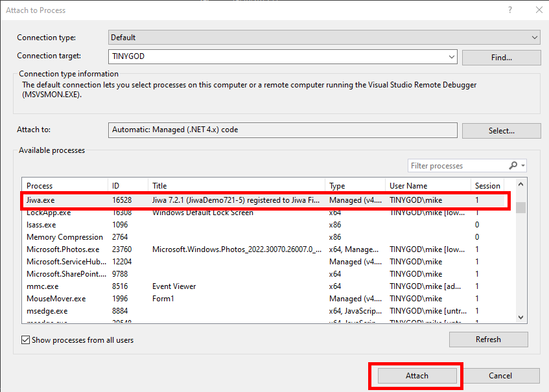Click the Title column header
The height and width of the screenshot is (392, 549).
point(236,186)
